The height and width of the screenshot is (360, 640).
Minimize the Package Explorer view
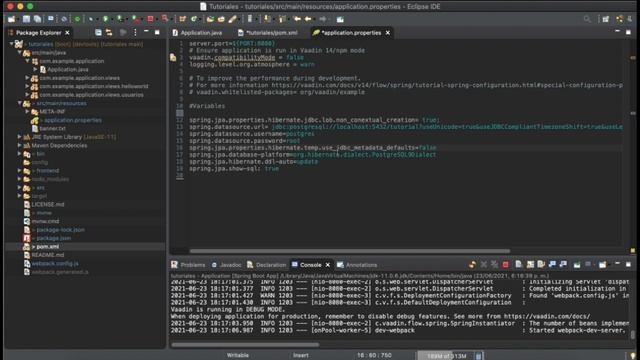coord(146,32)
